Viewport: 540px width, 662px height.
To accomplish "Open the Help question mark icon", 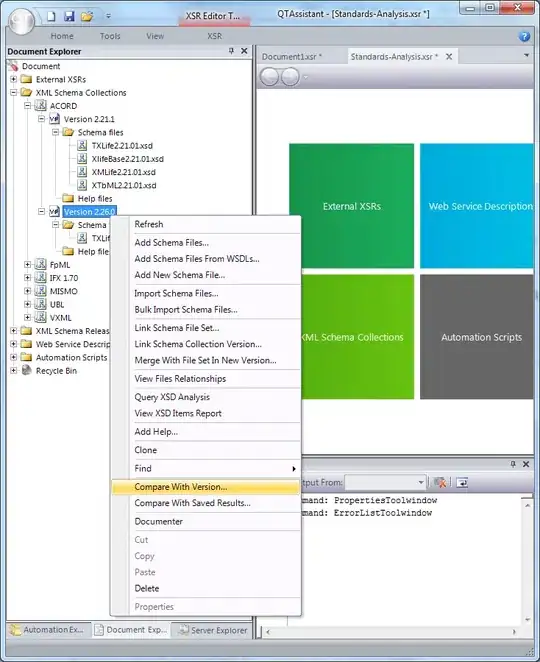I will click(x=524, y=36).
